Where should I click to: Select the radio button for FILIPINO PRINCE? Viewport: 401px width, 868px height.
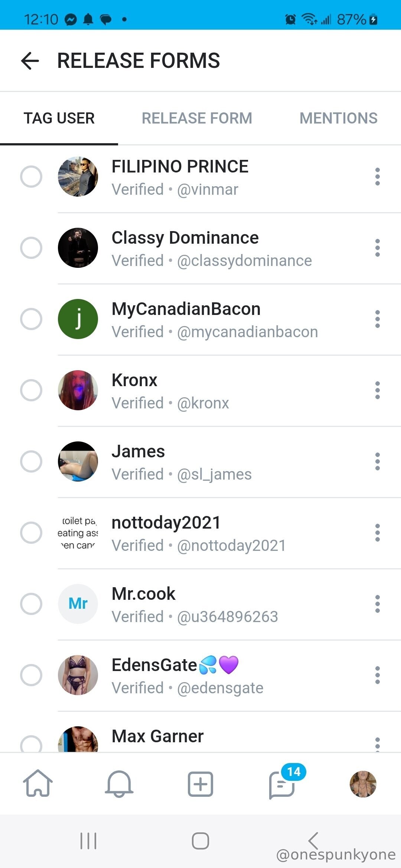pyautogui.click(x=31, y=177)
